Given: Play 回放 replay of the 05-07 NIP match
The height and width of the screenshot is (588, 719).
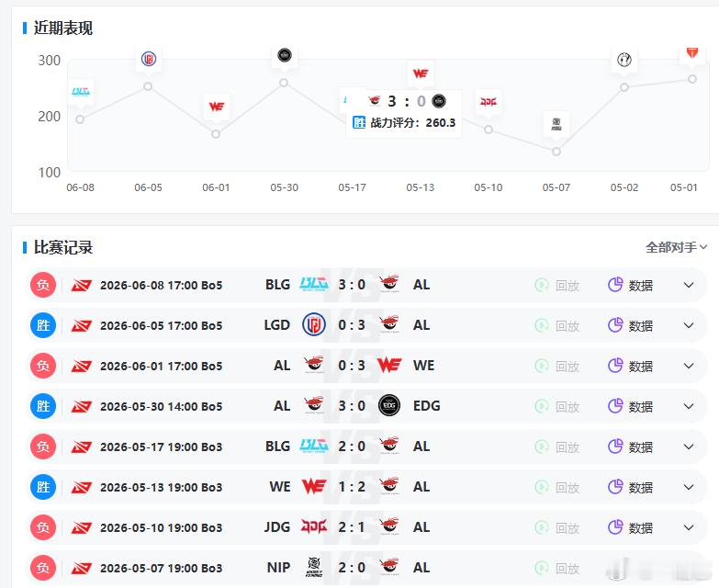Looking at the screenshot, I should [x=557, y=568].
